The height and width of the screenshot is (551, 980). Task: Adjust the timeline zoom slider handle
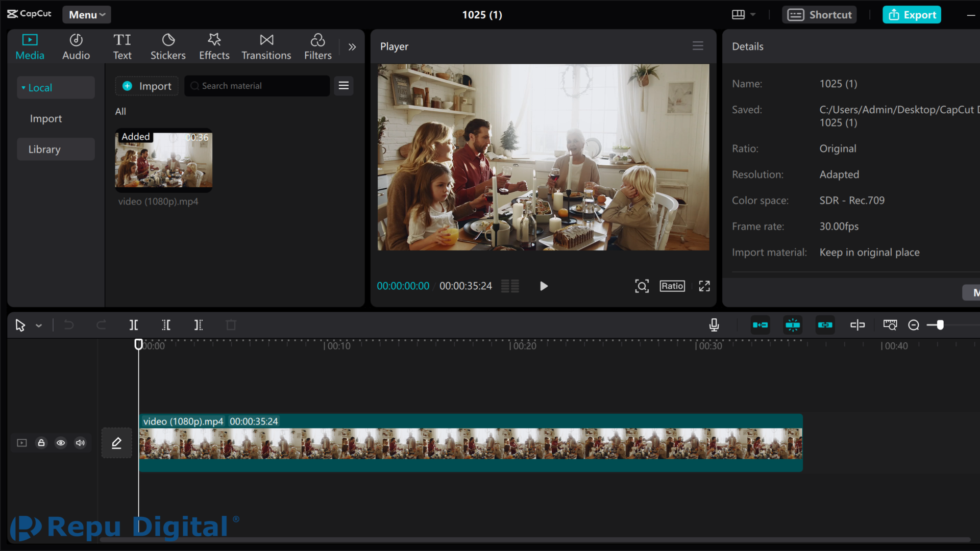pos(940,325)
